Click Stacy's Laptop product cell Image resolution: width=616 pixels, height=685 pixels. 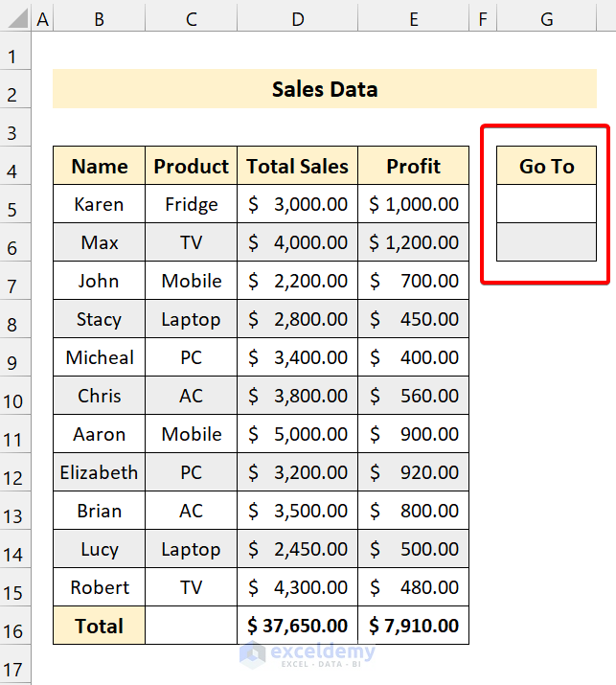pos(191,319)
